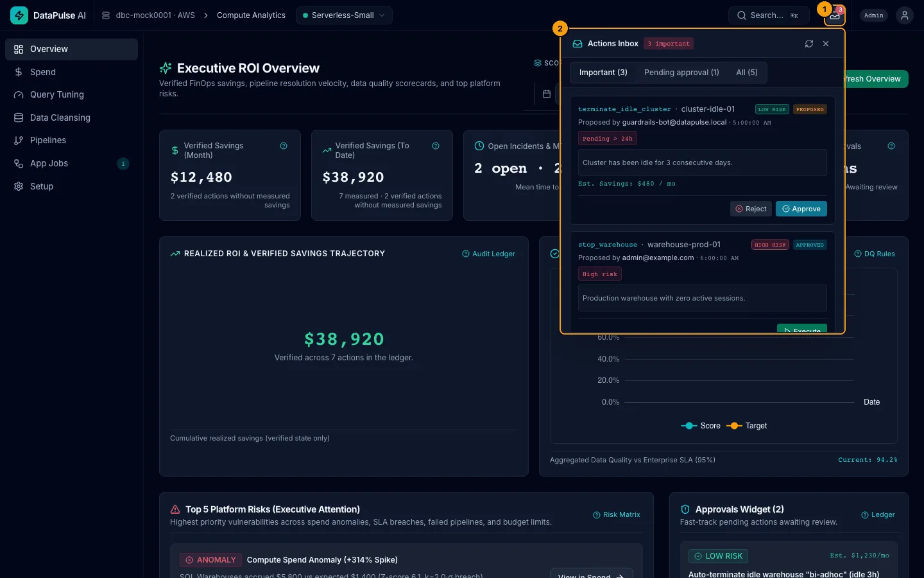Click the help icon beside Awaiting review card
This screenshot has height=578, width=924.
click(x=891, y=146)
